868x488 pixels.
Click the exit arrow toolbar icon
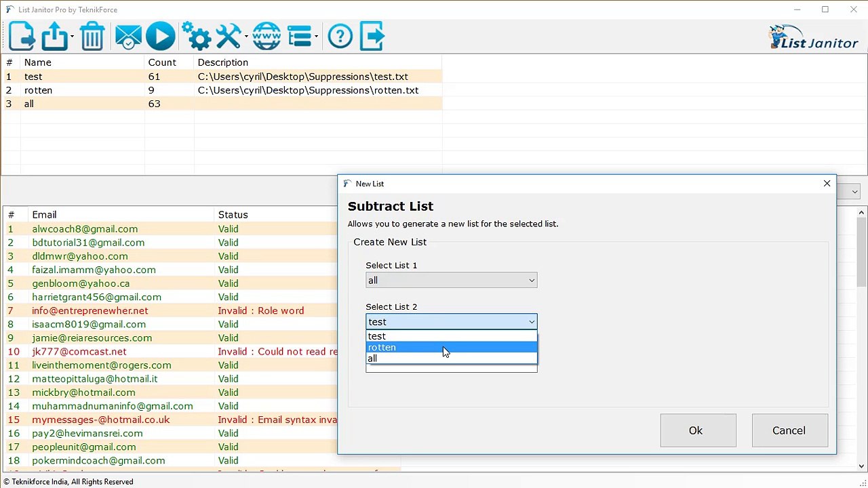click(x=372, y=37)
